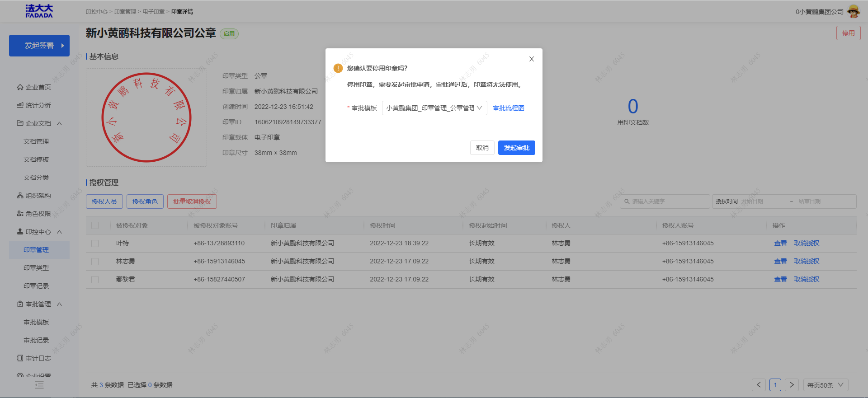Click the 用印文档数 count 0

pos(633,107)
